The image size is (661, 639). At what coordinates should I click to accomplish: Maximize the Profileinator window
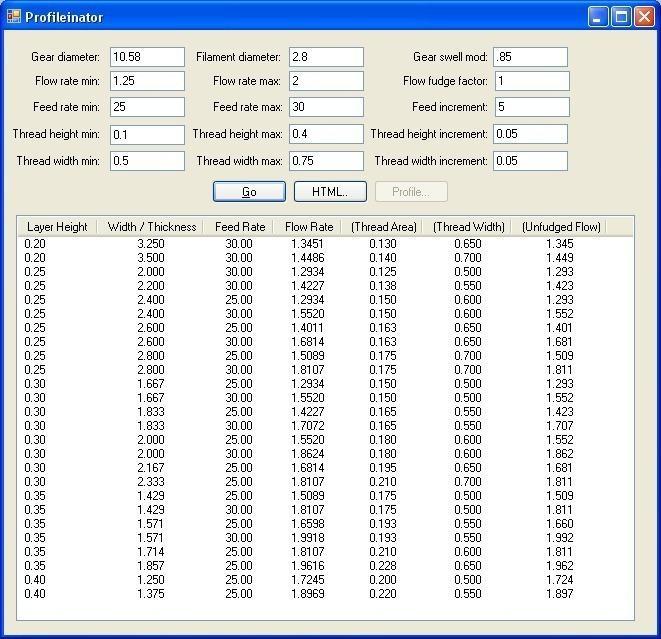point(621,17)
